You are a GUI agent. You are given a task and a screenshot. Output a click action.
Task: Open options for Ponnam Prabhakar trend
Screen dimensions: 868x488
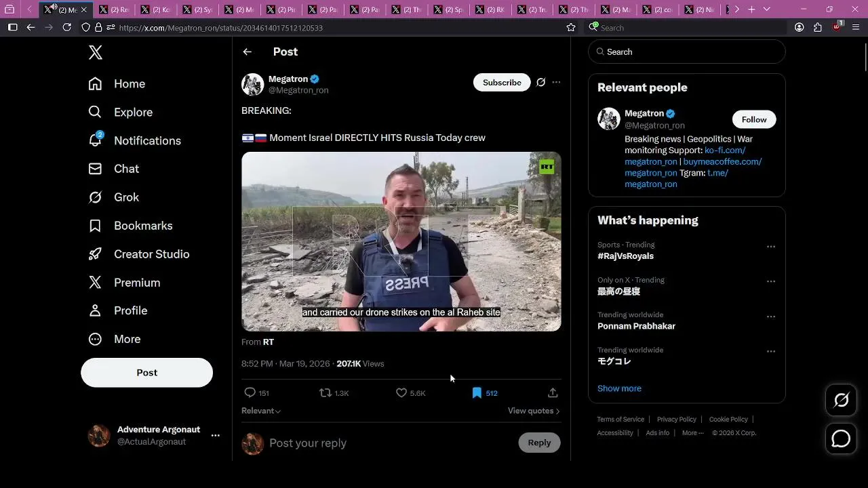771,317
